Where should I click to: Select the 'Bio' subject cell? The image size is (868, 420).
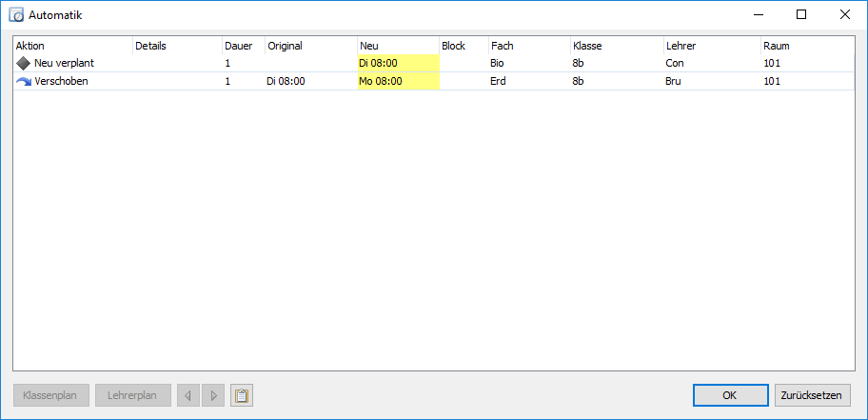[x=497, y=63]
